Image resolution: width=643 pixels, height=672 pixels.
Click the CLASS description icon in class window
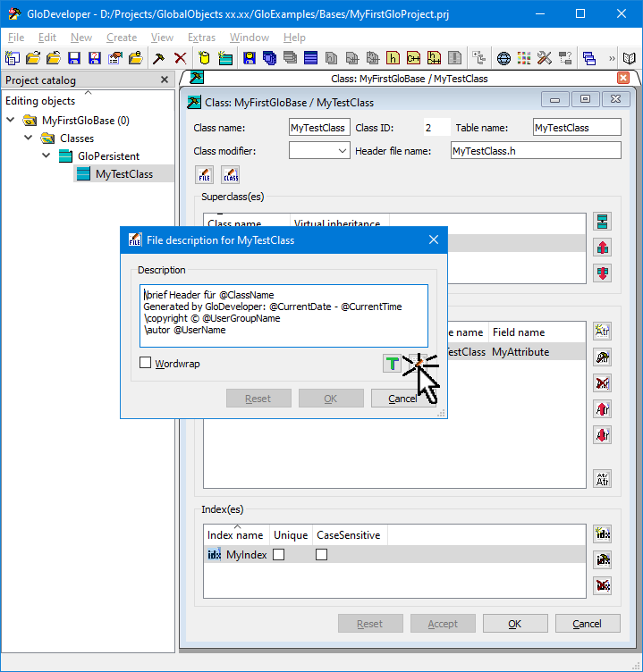tap(231, 175)
